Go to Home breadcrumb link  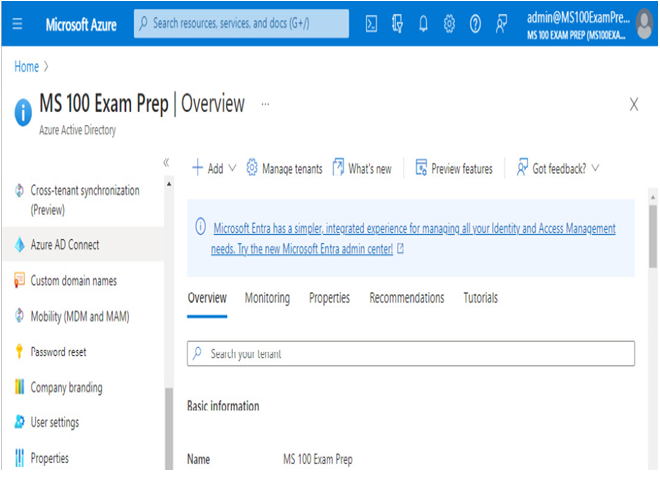[27, 67]
